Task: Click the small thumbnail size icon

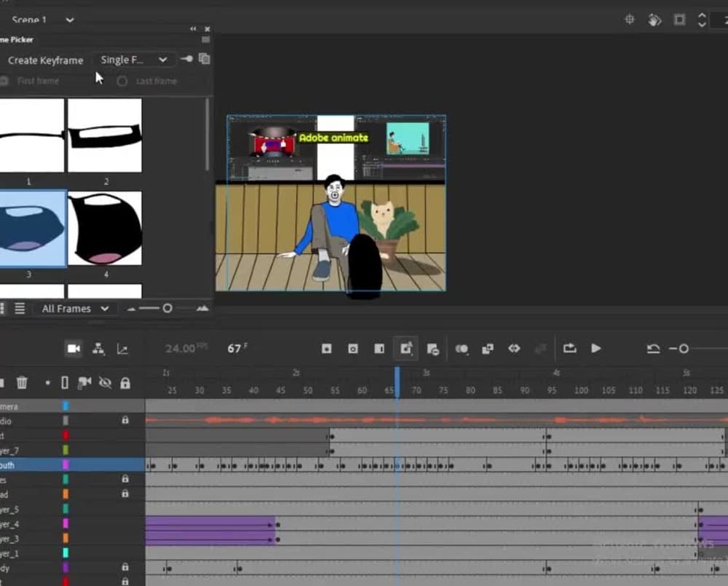Action: pyautogui.click(x=131, y=309)
